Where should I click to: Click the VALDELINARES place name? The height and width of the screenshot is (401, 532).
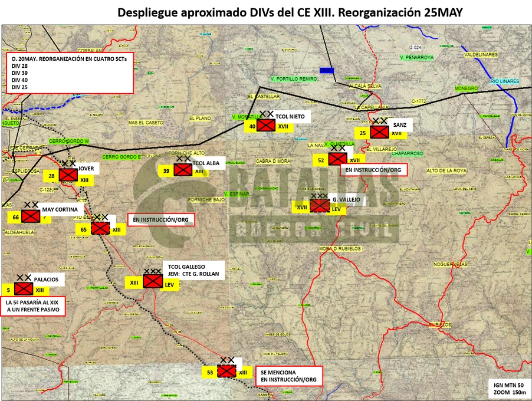click(481, 54)
